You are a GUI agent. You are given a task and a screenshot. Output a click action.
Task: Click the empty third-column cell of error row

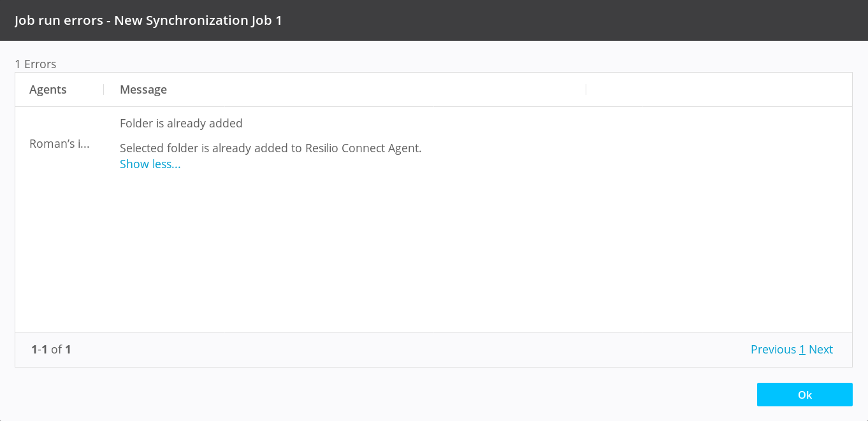point(718,144)
